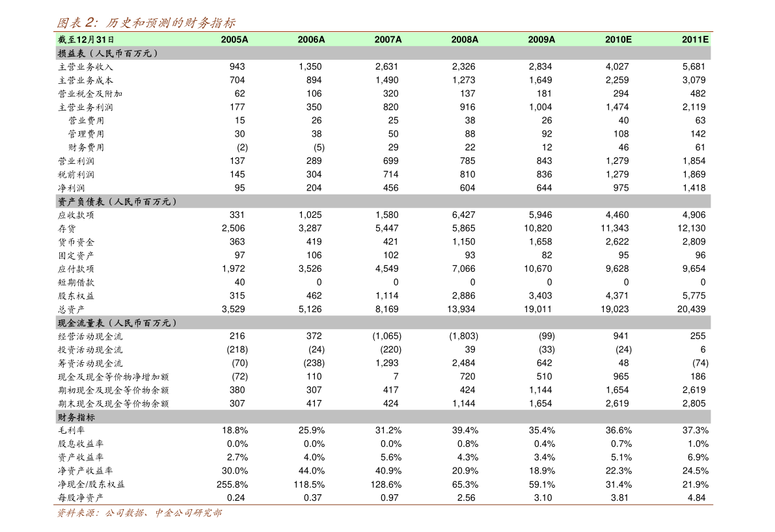
Task: Select the 2005A column header
Action: 234,40
